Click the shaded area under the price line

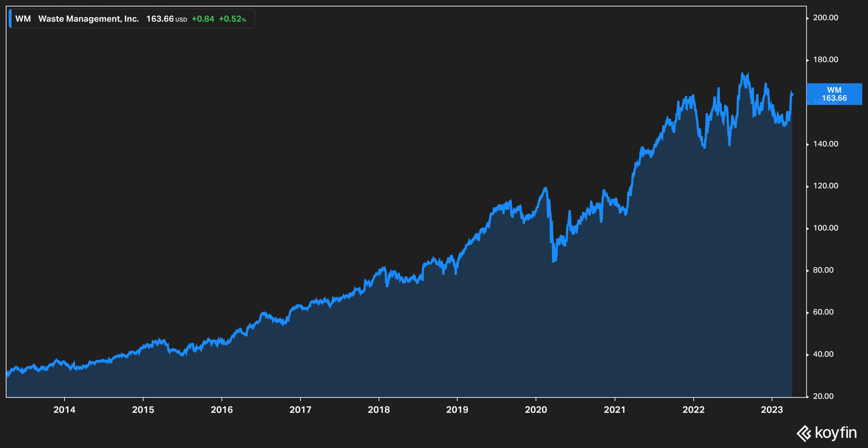click(404, 353)
